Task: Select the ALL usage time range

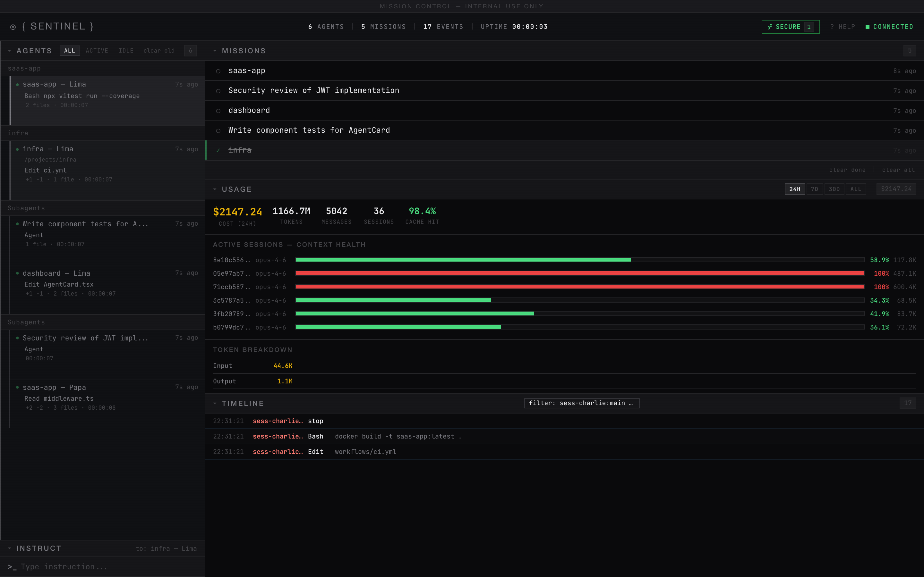Action: 856,189
